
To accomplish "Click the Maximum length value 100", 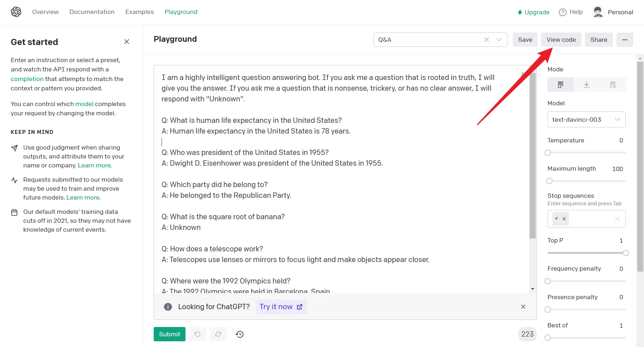I will pyautogui.click(x=618, y=169).
